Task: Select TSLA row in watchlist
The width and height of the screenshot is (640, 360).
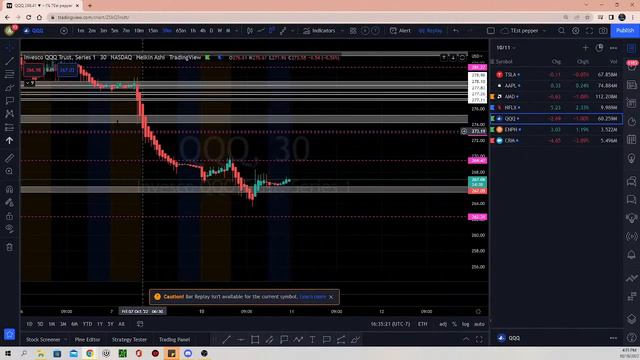Action: pos(557,75)
